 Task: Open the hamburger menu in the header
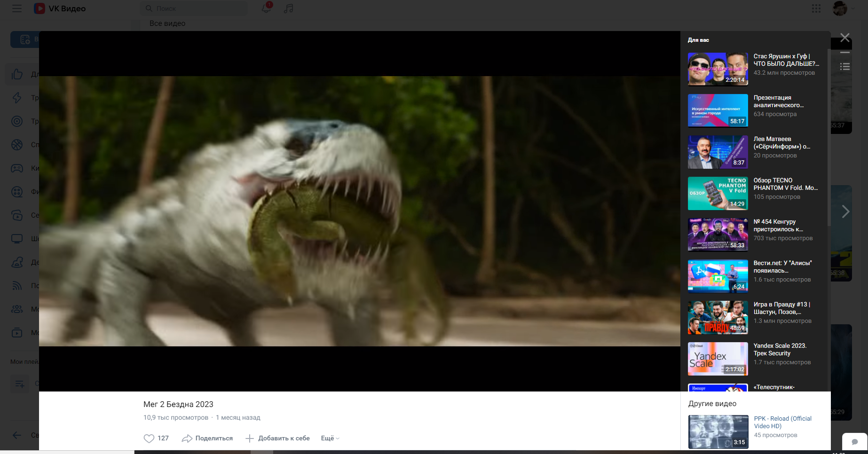tap(17, 8)
